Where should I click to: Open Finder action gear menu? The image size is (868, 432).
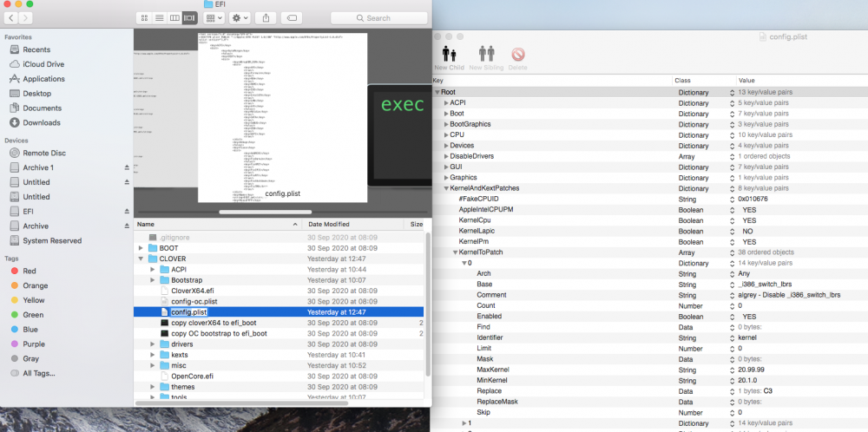[x=240, y=18]
